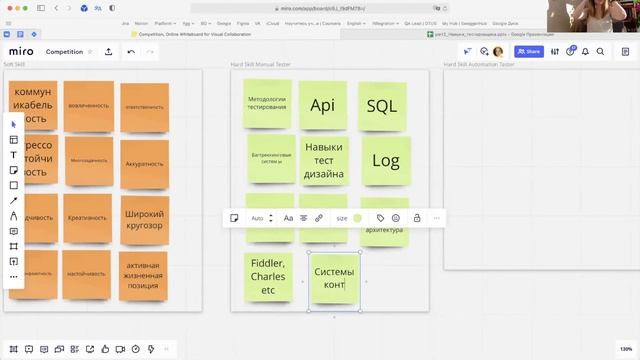Select the connection line arrow tool
Screen dimensions: 640x360
click(13, 200)
